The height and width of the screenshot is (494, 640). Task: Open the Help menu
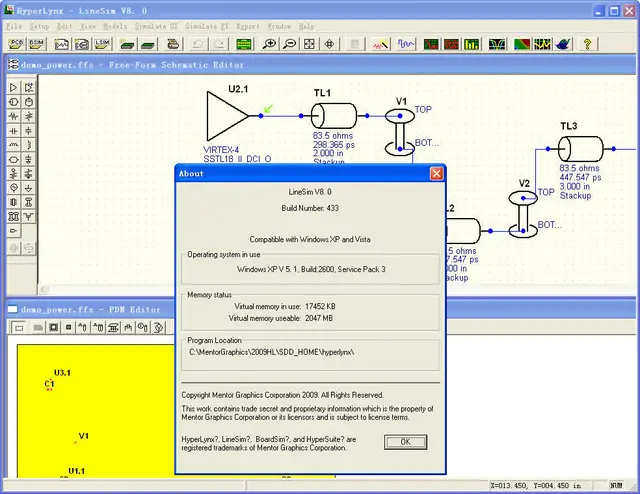click(x=306, y=26)
